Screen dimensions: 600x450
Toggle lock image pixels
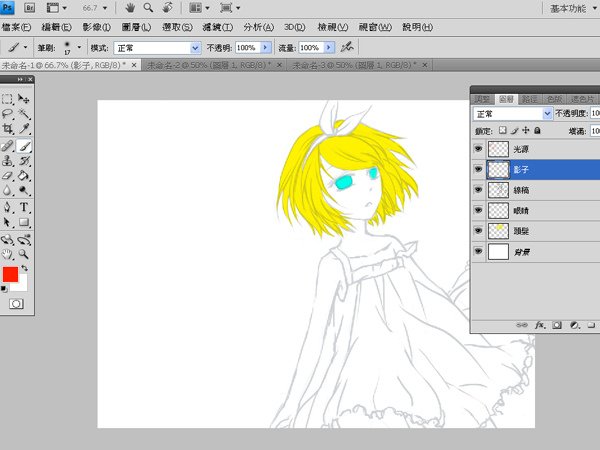click(x=515, y=130)
